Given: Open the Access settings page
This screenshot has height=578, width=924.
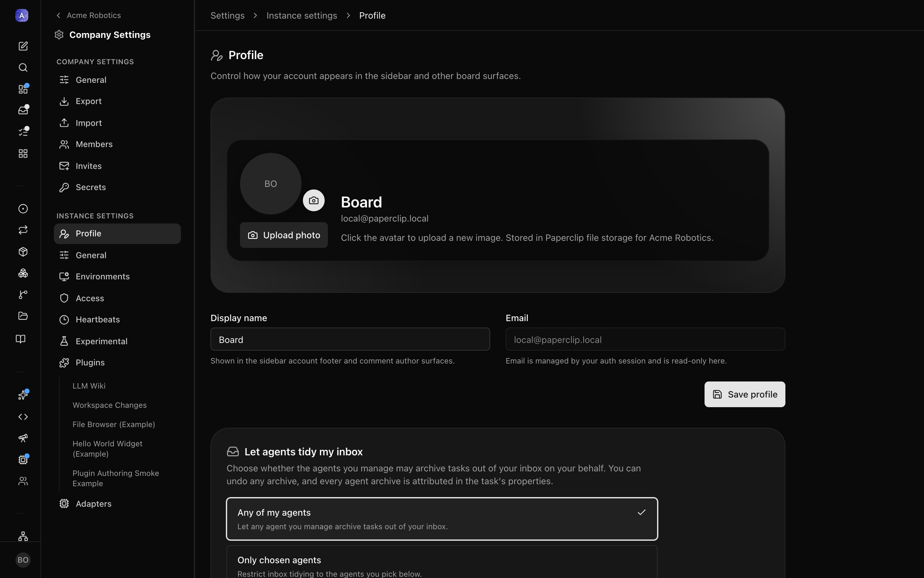Looking at the screenshot, I should 117,298.
